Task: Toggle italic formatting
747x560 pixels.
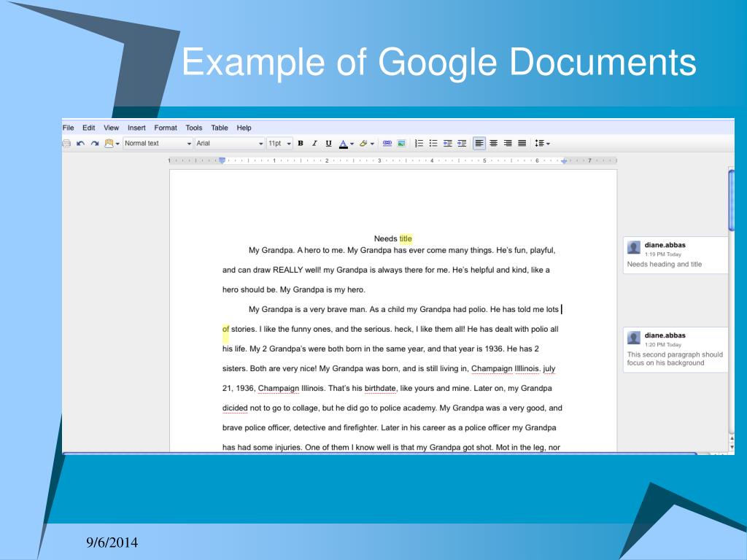Action: (x=314, y=144)
